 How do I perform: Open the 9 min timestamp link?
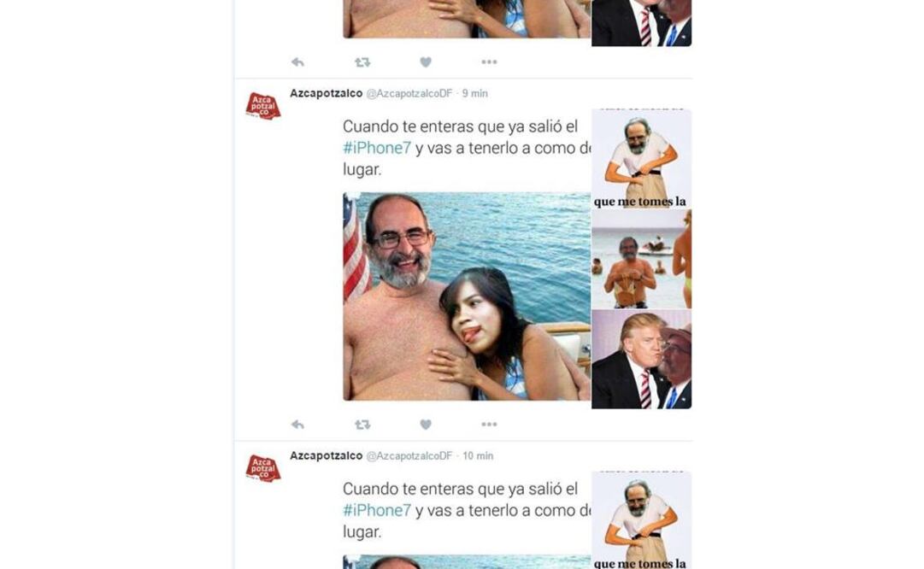coord(475,94)
